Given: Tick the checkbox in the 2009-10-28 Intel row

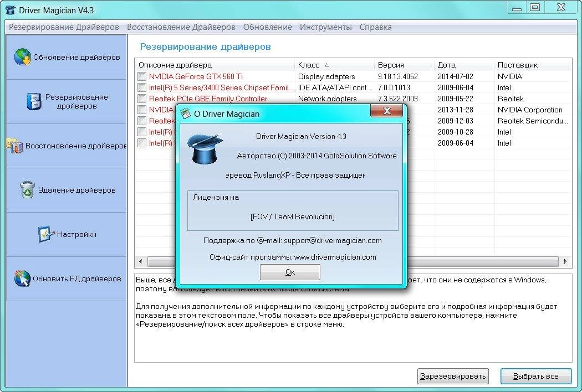Looking at the screenshot, I should (142, 132).
